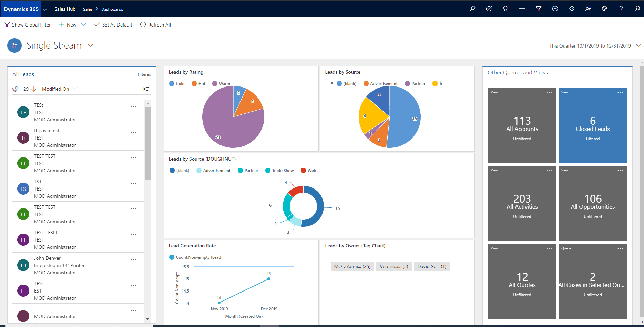Expand the This Quarter date range dropdown
Screen dimensions: 644x327
(638, 46)
